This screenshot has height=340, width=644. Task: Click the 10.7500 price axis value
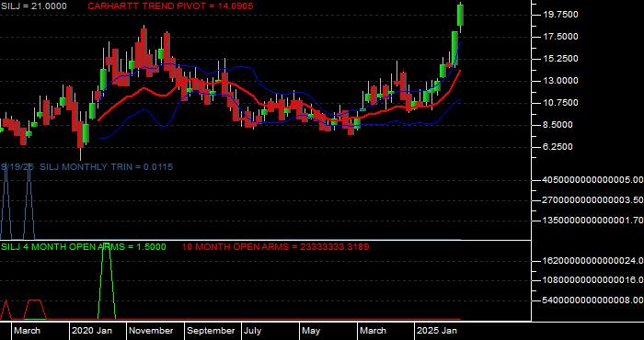point(560,103)
